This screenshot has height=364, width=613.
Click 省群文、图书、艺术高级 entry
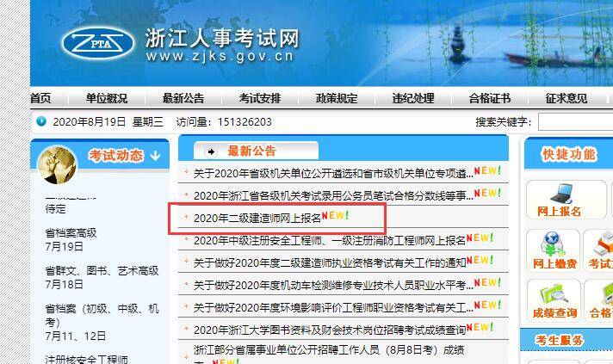tap(102, 277)
